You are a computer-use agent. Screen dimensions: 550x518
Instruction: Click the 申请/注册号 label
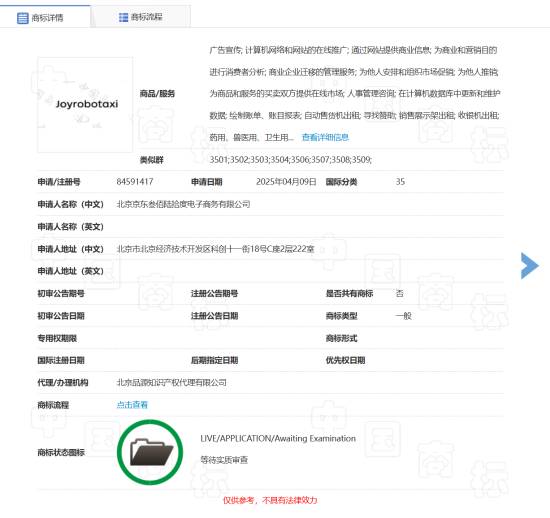pyautogui.click(x=59, y=182)
